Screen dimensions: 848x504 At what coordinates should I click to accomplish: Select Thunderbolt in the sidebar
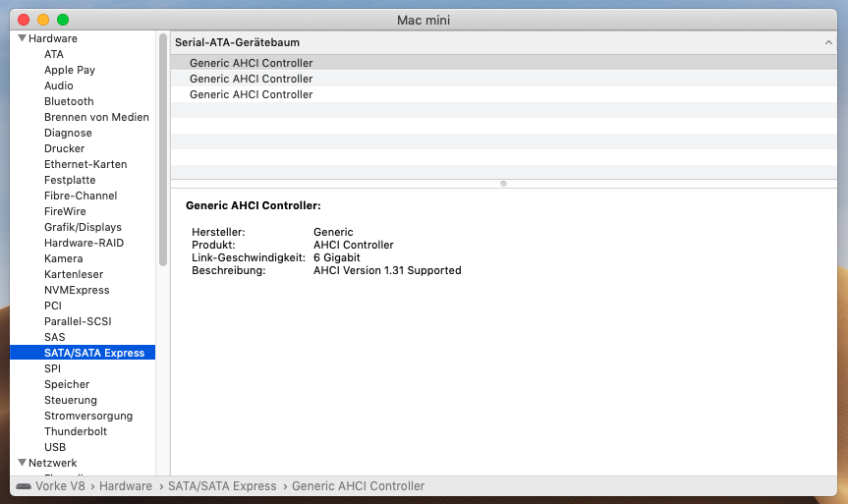[76, 431]
